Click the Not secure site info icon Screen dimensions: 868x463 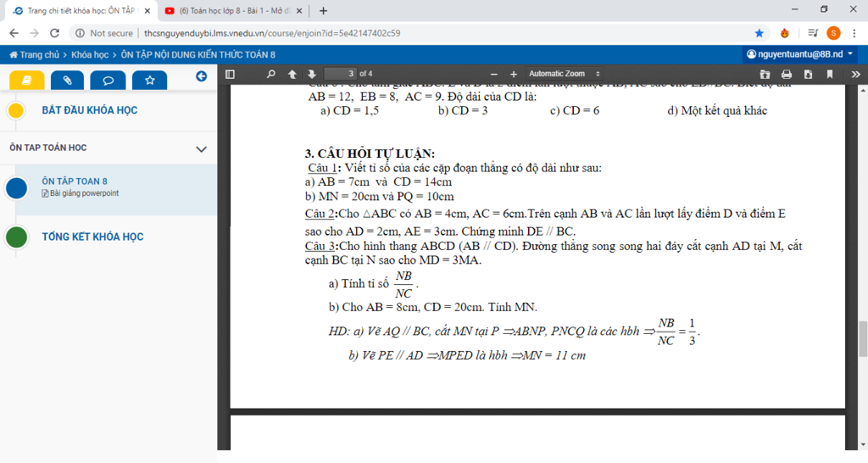coord(81,33)
